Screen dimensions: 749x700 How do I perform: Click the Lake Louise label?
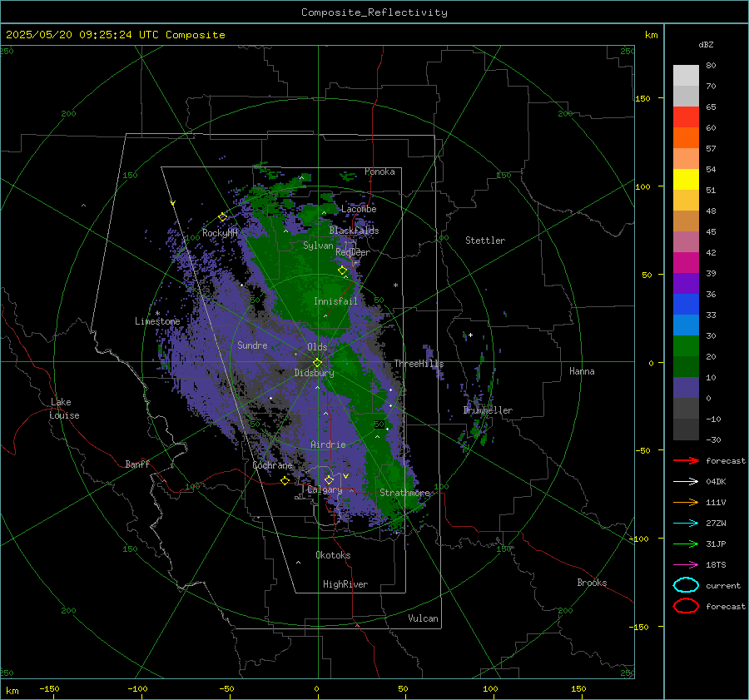tap(64, 409)
